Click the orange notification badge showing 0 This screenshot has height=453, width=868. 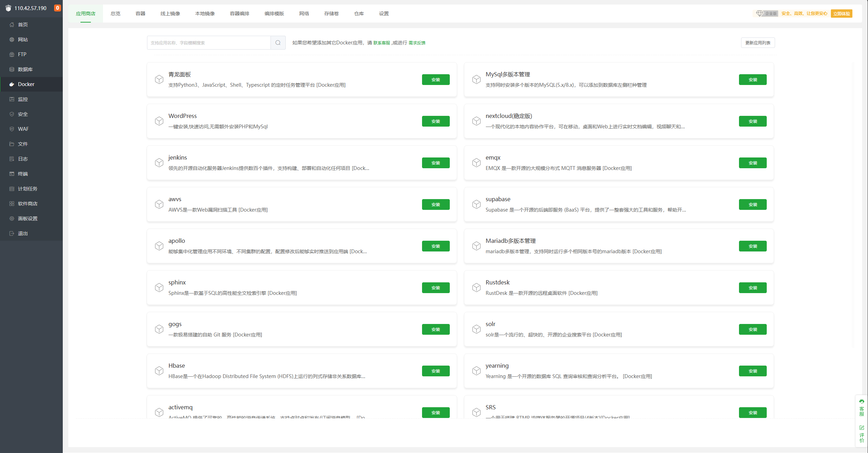tap(58, 8)
